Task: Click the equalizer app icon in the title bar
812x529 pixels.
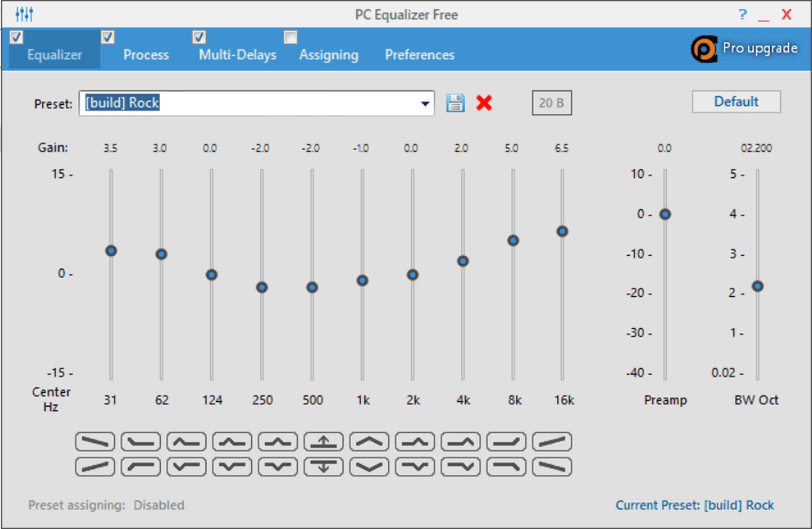Action: tap(24, 14)
